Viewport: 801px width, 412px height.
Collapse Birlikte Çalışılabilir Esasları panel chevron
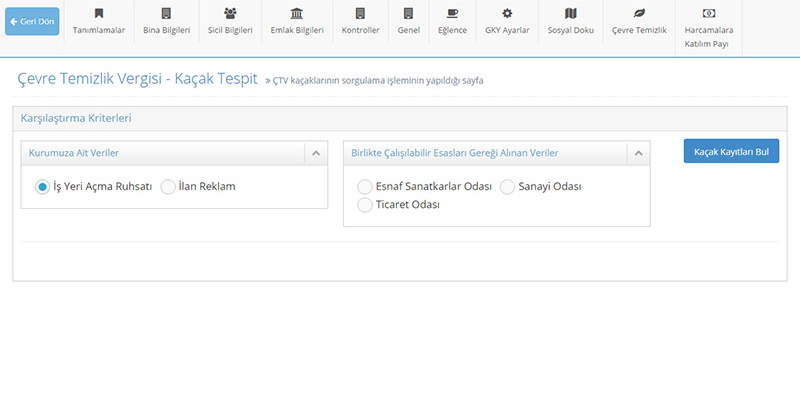pos(639,153)
